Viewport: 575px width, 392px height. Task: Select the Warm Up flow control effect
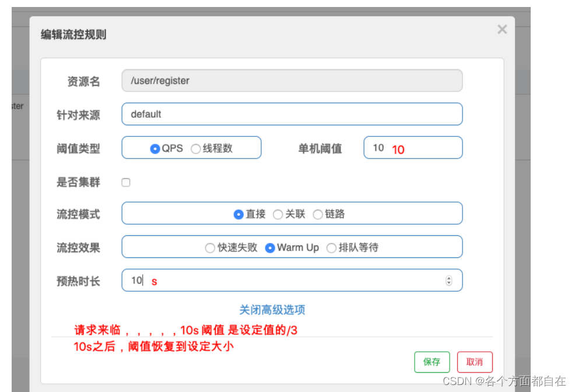[269, 248]
